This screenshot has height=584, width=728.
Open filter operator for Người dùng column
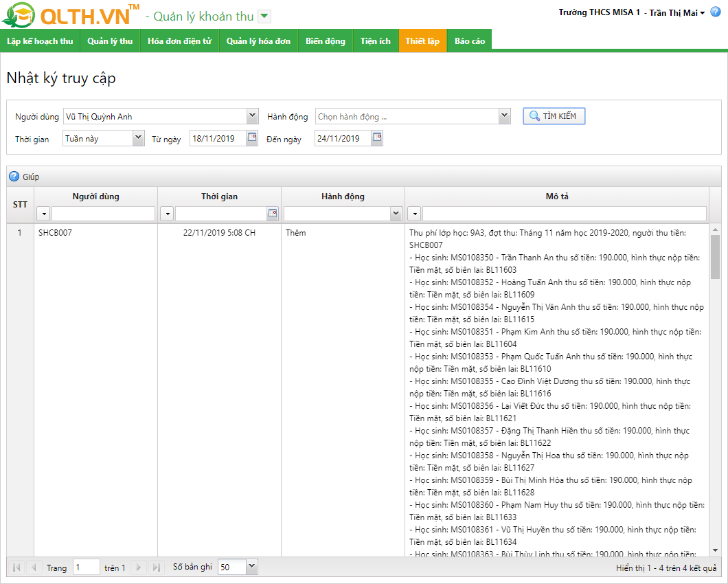tap(43, 214)
